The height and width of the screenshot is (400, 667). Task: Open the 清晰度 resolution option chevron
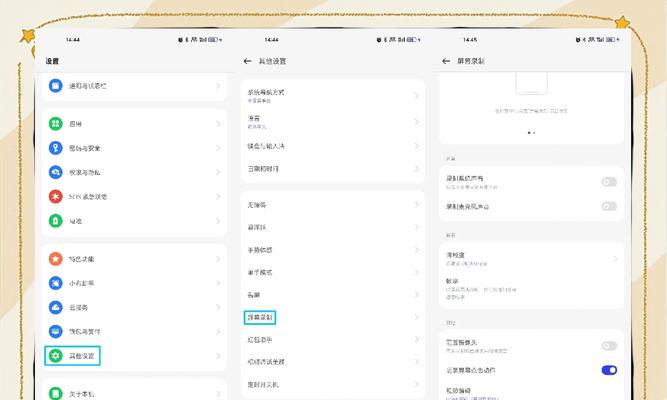pos(615,258)
